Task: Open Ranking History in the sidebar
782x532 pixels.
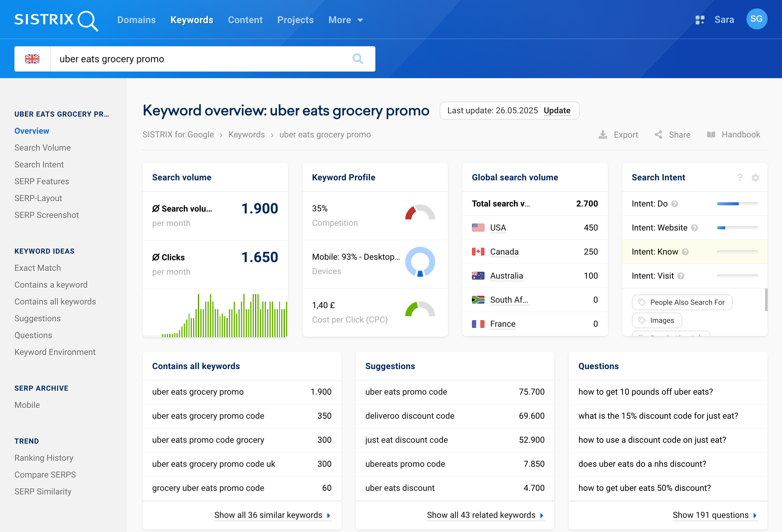Action: [x=44, y=458]
